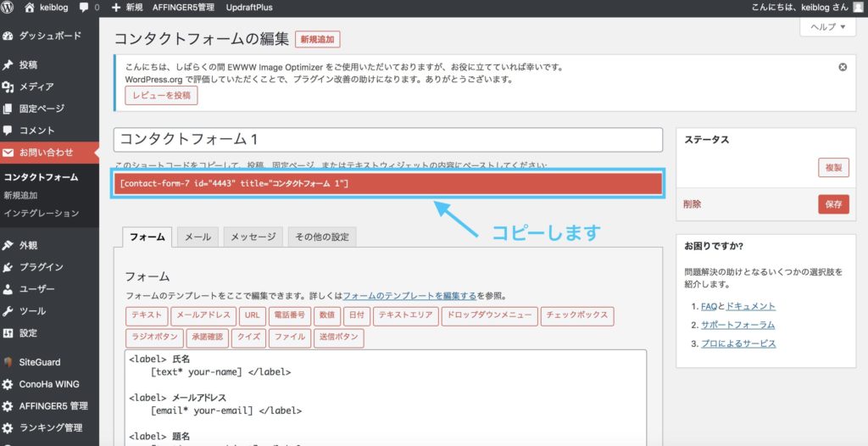Open the サポートフォーラム link
This screenshot has width=868, height=446.
738,326
